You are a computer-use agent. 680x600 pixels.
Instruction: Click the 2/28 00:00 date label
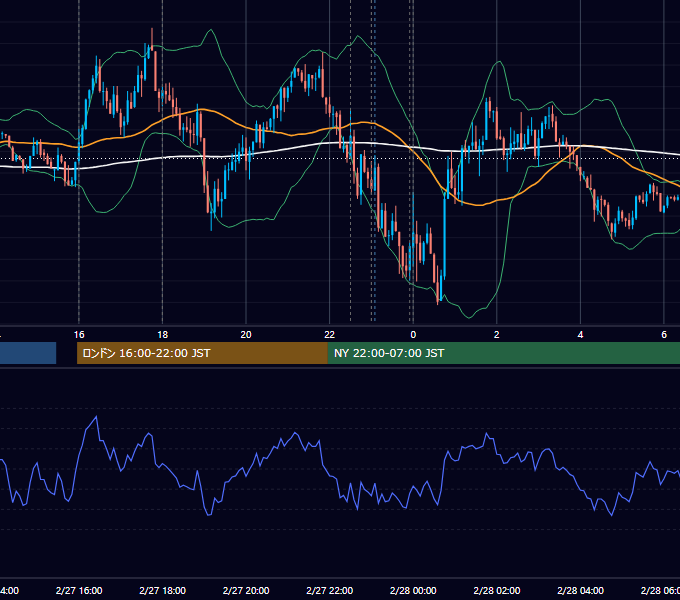[413, 590]
